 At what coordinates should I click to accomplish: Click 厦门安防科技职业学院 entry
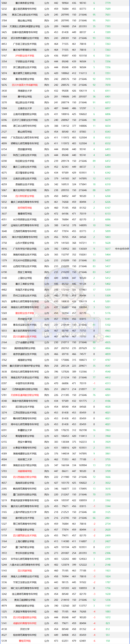[25, 494]
